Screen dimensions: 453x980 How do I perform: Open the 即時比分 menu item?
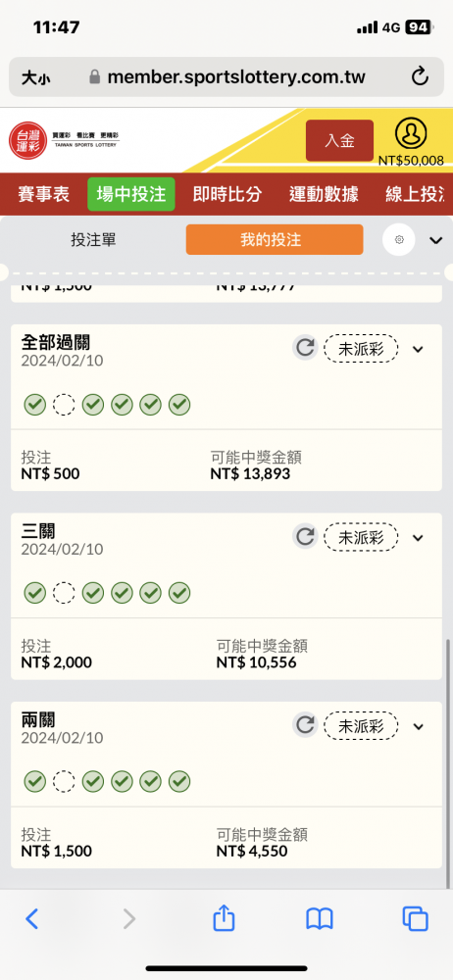pos(227,194)
